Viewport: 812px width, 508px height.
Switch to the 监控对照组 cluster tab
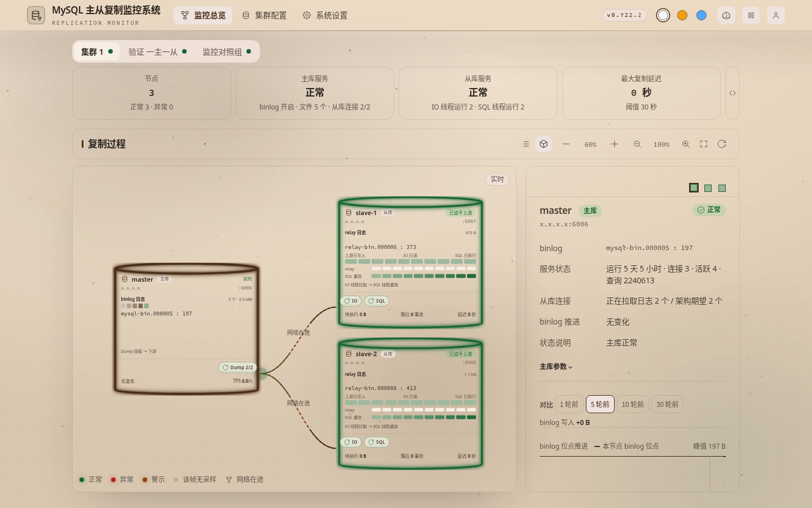pyautogui.click(x=227, y=51)
